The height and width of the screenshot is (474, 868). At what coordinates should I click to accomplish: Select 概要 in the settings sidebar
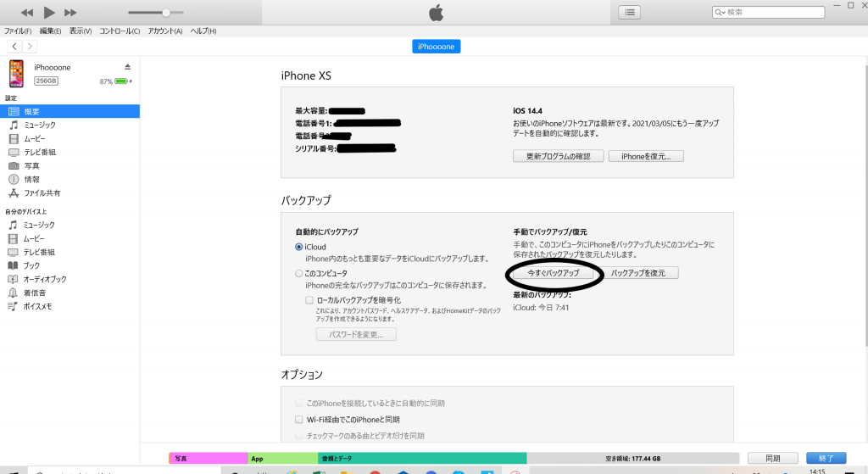click(x=70, y=111)
